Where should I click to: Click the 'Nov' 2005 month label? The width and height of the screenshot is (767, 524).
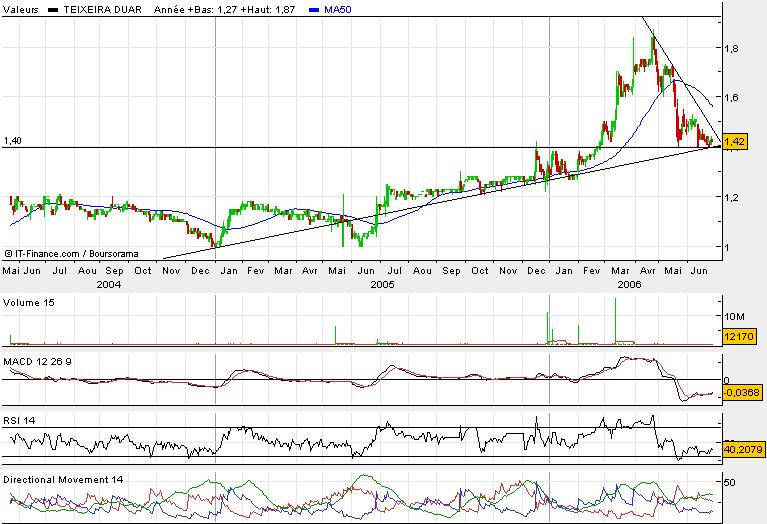coord(508,271)
